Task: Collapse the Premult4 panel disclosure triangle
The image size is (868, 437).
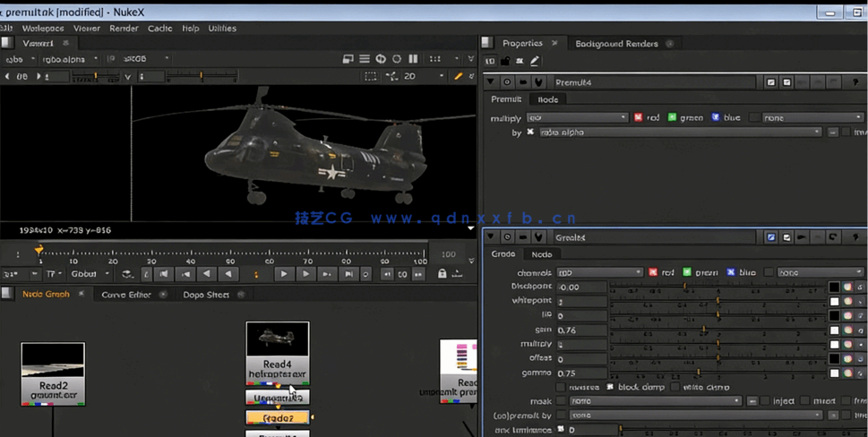Action: [491, 82]
